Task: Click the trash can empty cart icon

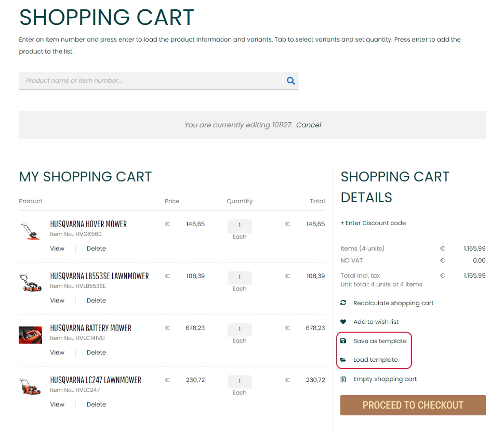Action: (343, 379)
